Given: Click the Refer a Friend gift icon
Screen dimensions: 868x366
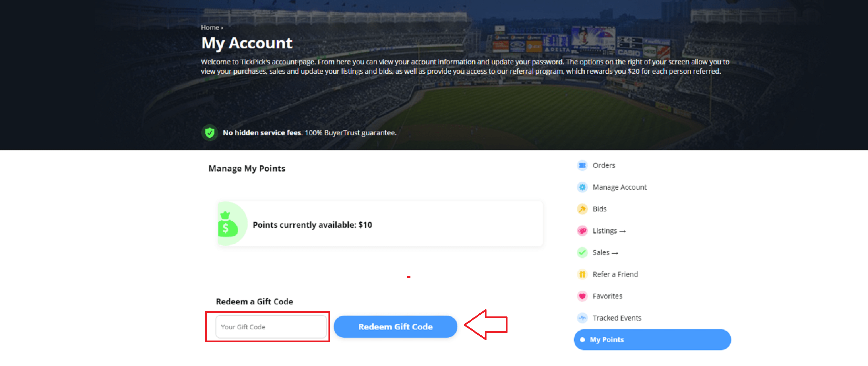Looking at the screenshot, I should [582, 274].
